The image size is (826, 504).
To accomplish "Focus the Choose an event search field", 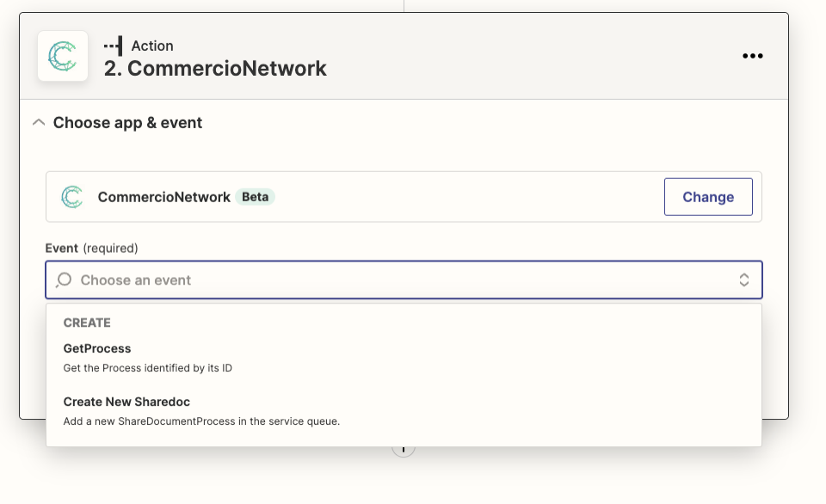I will 404,280.
